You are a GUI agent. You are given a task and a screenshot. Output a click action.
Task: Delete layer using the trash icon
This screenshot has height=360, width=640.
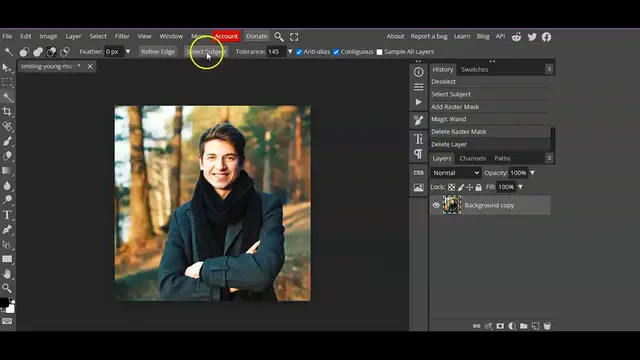click(547, 326)
